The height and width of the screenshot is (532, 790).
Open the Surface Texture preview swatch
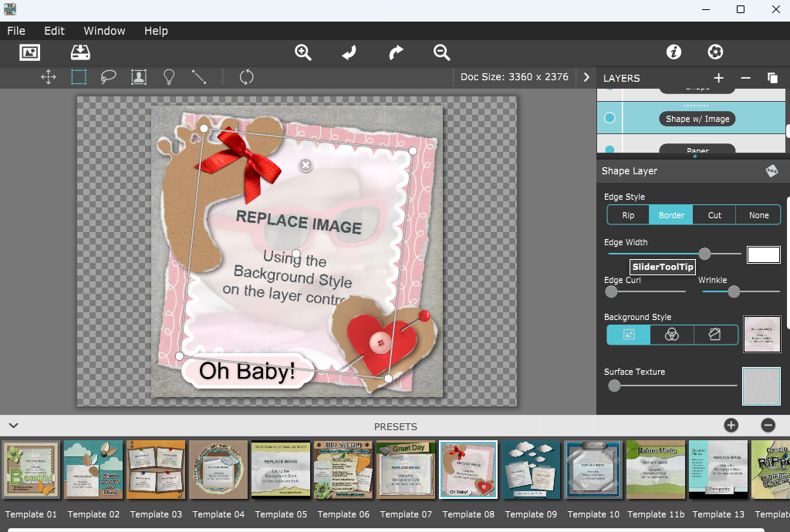pyautogui.click(x=761, y=386)
